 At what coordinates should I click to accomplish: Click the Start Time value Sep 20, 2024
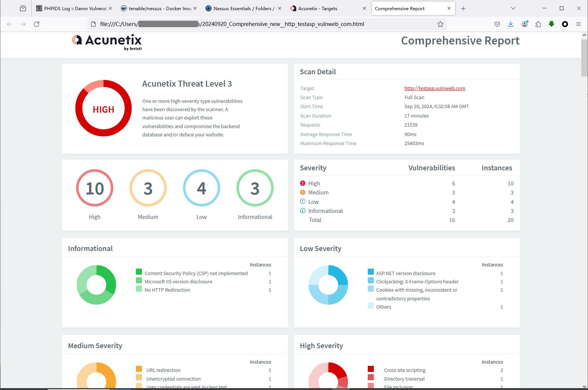pos(437,106)
